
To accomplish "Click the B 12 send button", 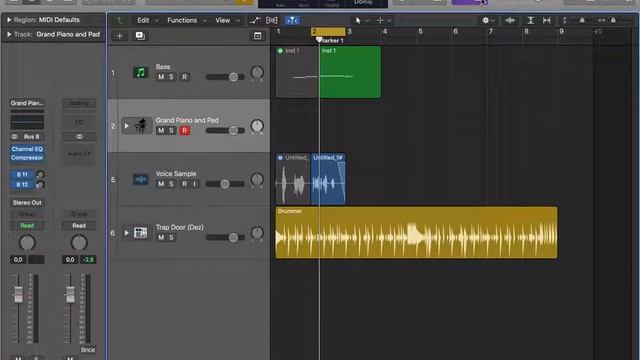I will click(22, 184).
